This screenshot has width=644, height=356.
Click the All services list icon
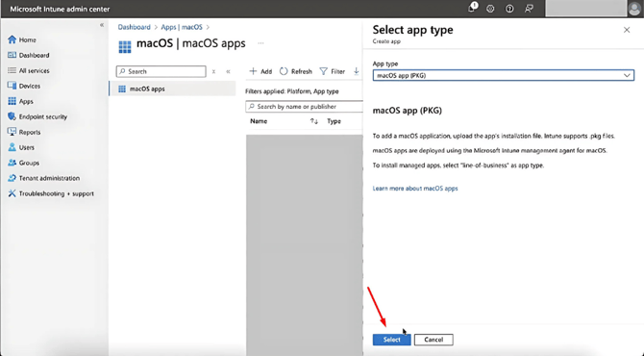12,70
